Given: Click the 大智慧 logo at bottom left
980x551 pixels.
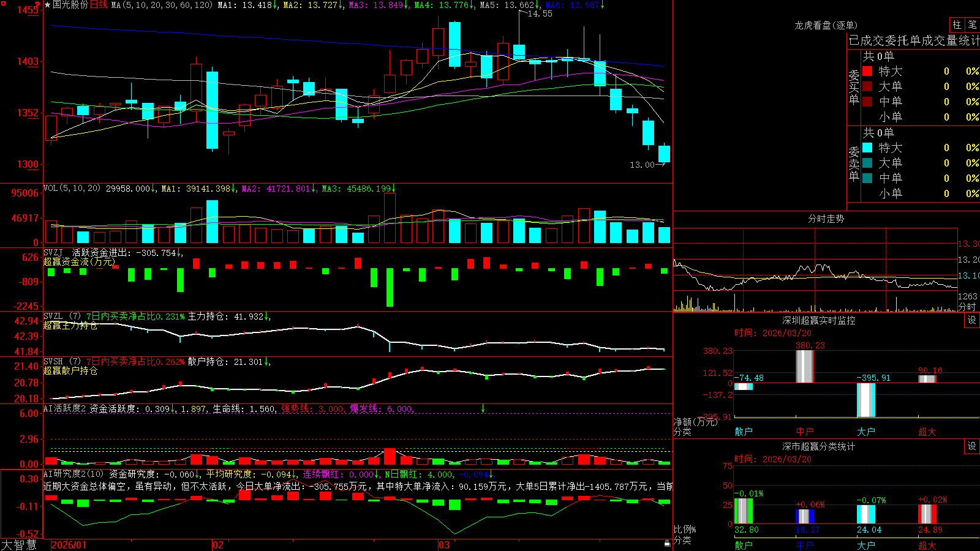Looking at the screenshot, I should (19, 545).
